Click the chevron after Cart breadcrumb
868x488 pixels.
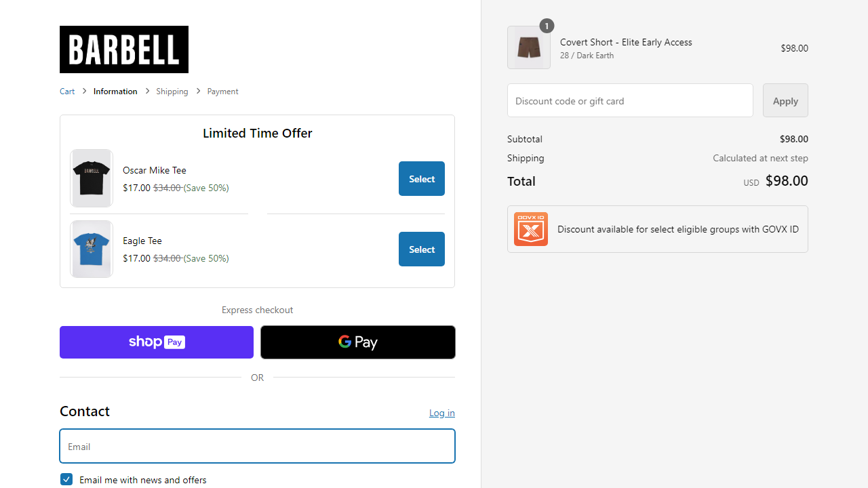[x=85, y=91]
